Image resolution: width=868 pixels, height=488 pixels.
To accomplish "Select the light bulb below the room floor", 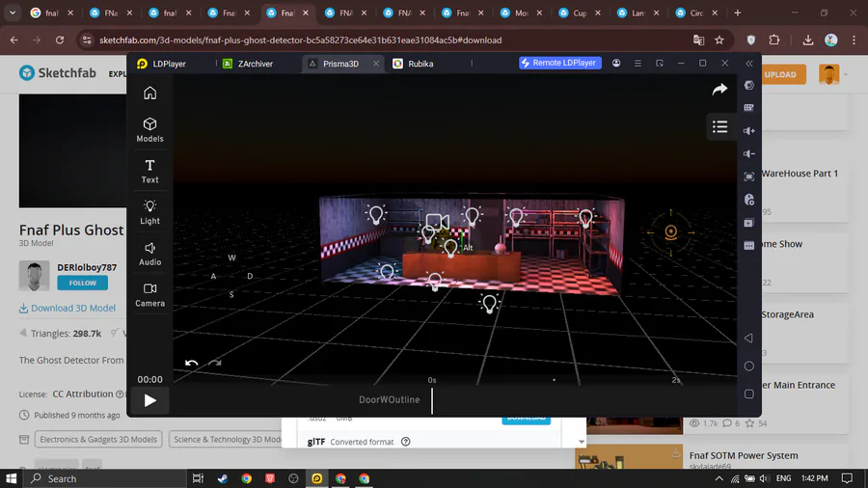I will pos(489,303).
